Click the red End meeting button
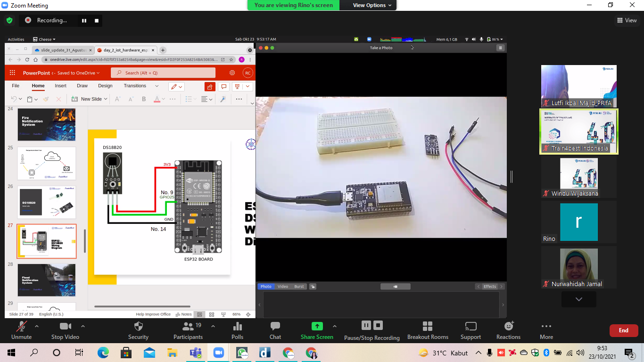This screenshot has width=644, height=362. (x=623, y=330)
